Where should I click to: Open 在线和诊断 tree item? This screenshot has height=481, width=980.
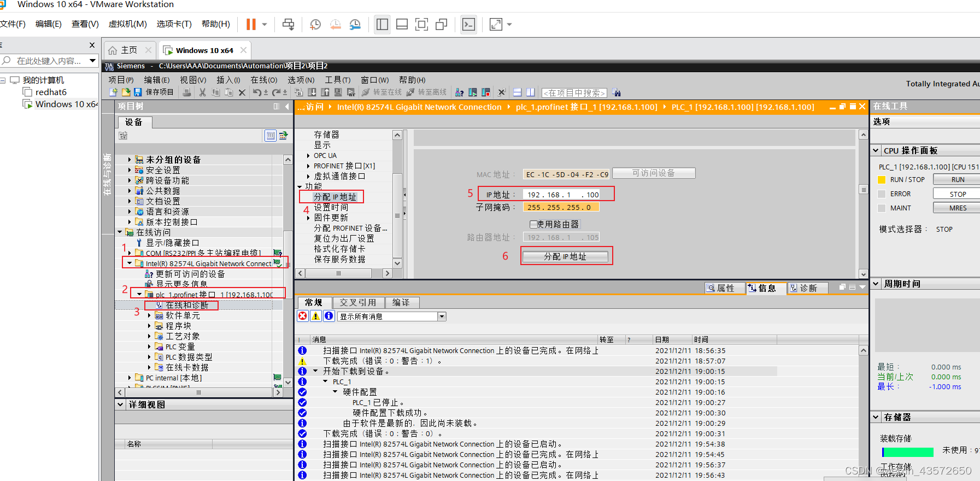(187, 305)
